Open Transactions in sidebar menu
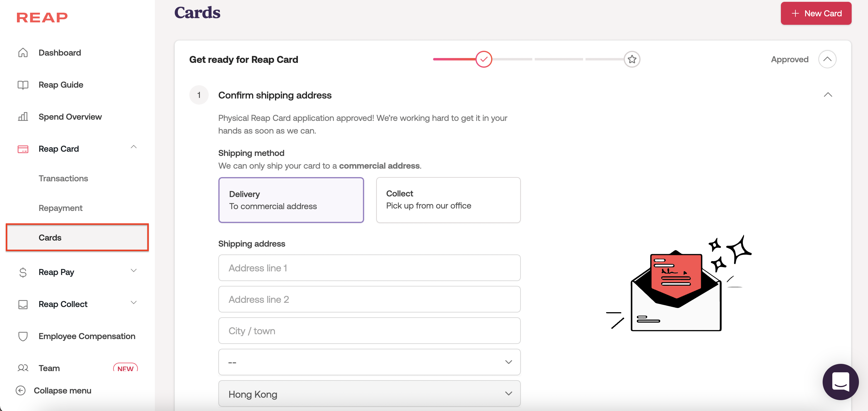868x411 pixels. pos(63,178)
